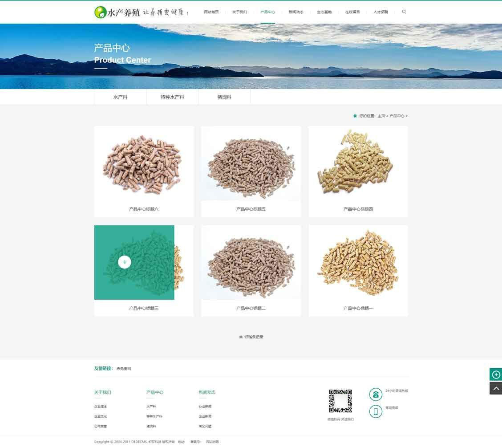Go to 在线留言 in the navigation bar

click(352, 12)
